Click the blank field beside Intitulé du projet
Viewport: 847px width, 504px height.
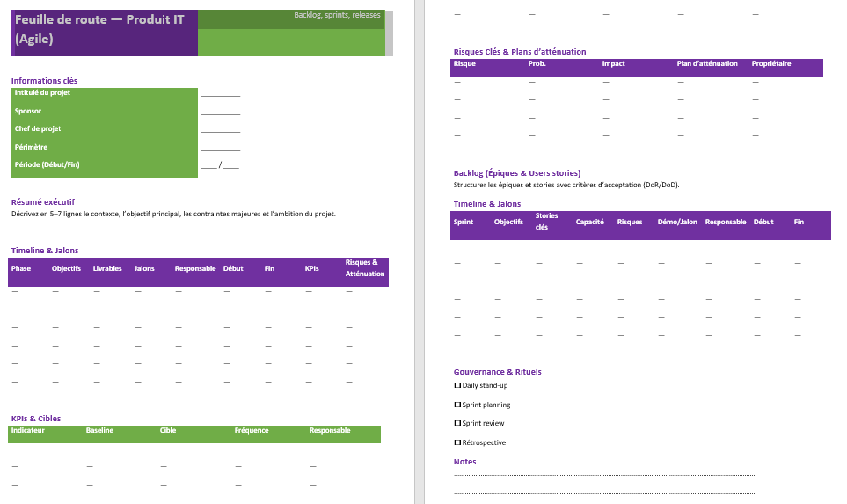[220, 94]
